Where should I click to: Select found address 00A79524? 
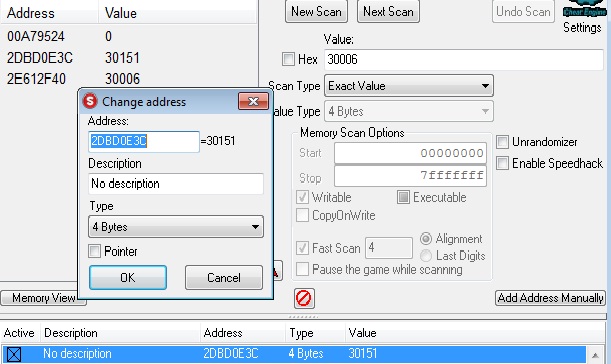(36, 37)
